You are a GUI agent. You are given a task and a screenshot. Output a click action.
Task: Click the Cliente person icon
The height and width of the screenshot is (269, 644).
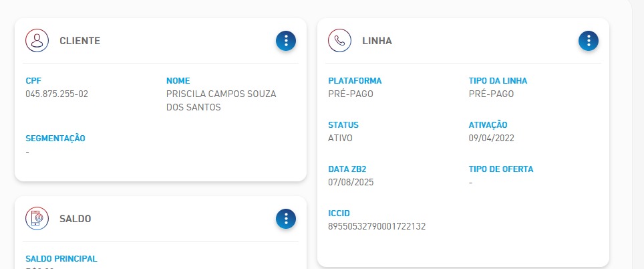[x=37, y=40]
